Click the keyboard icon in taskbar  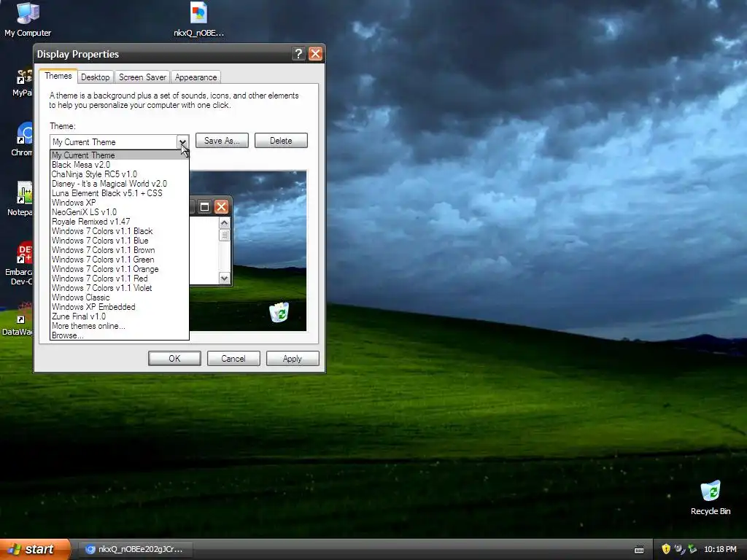point(639,550)
